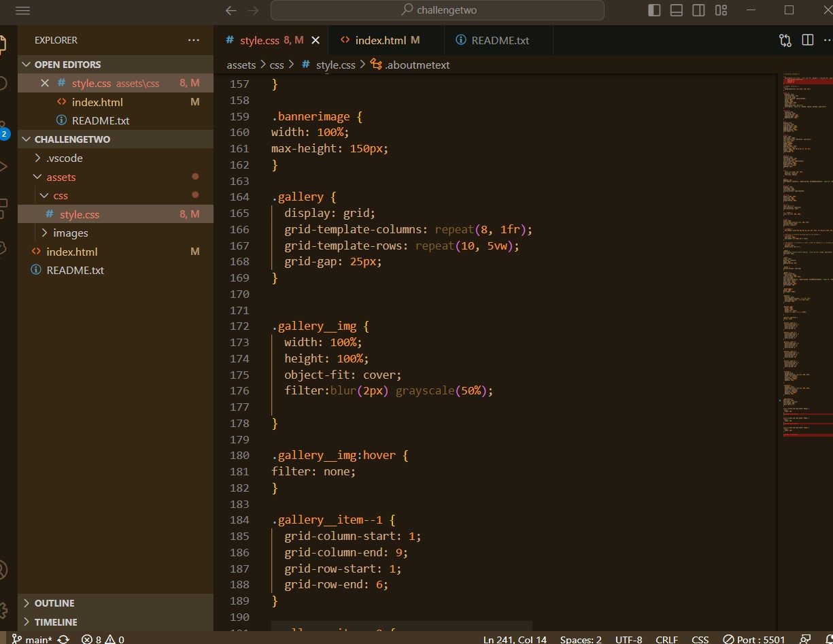Change language mode via CSS status item
833x644 pixels.
[700, 639]
